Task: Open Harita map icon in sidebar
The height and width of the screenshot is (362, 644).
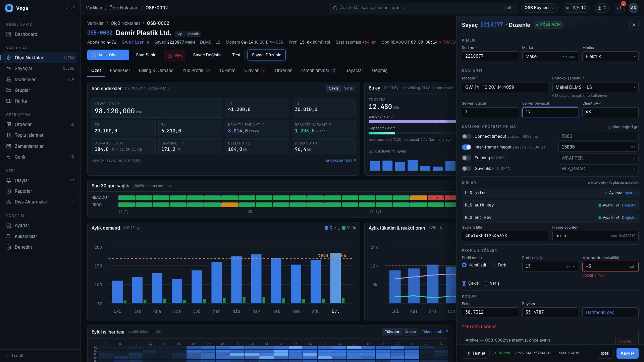Action: pos(9,101)
